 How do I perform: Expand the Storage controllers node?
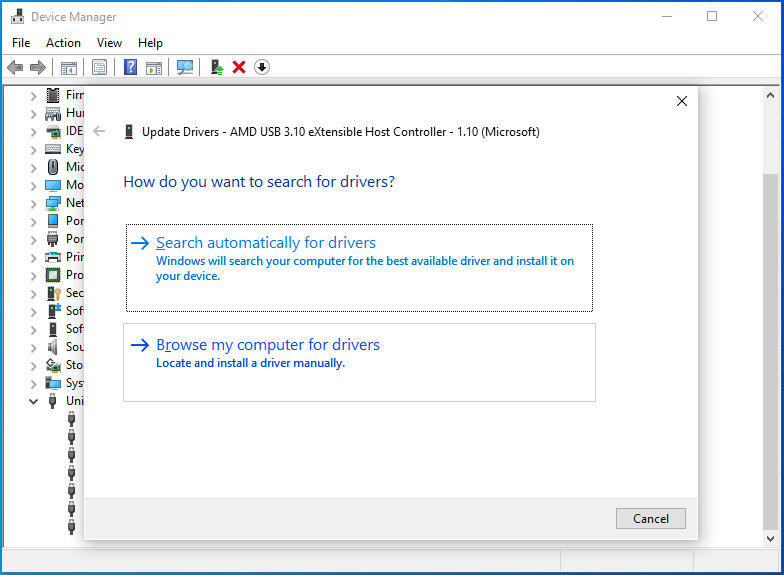[x=34, y=366]
